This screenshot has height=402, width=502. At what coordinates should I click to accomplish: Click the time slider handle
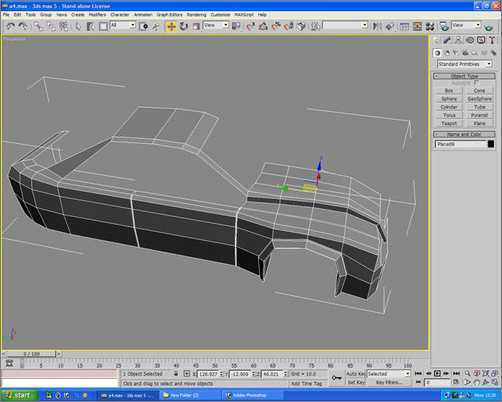(x=32, y=354)
